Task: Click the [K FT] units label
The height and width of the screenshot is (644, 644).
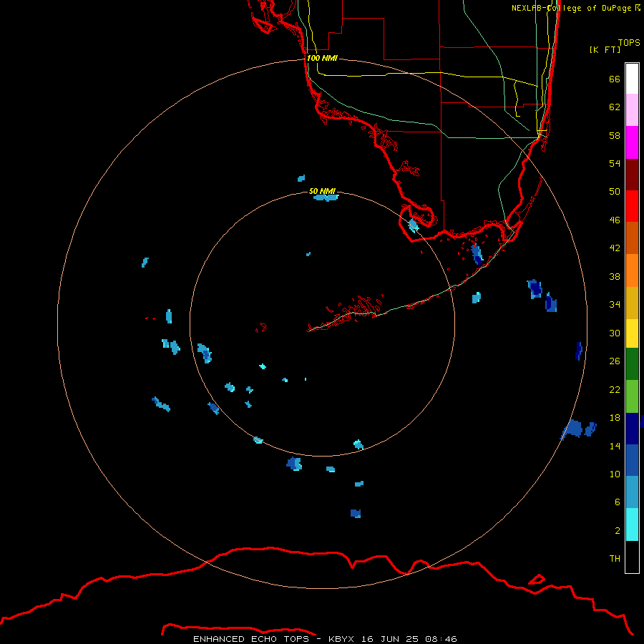Action: click(605, 49)
